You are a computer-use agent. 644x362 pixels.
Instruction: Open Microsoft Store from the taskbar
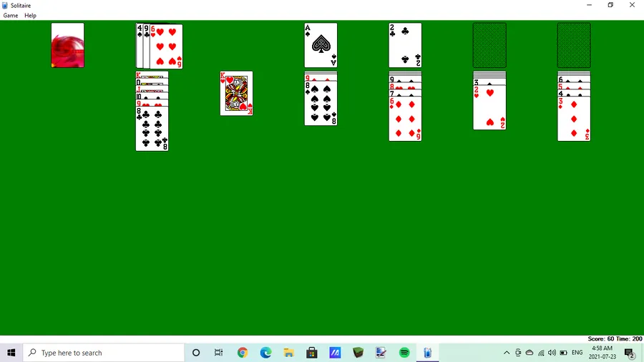click(312, 353)
